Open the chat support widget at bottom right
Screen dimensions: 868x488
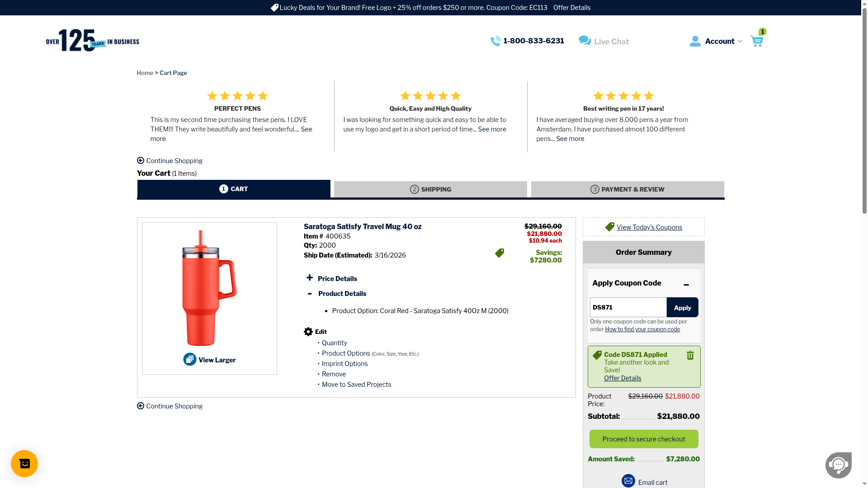[838, 465]
